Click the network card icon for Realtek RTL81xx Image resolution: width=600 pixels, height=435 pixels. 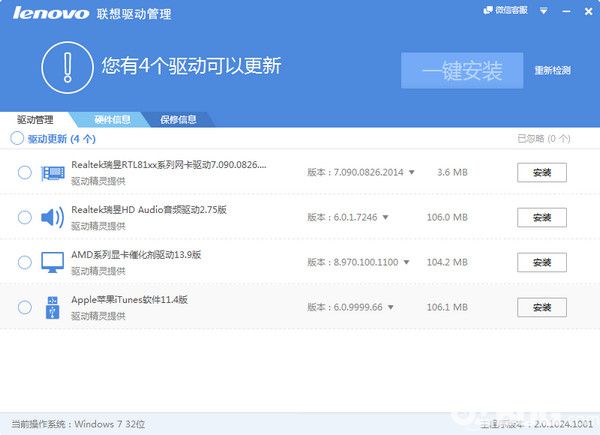[x=53, y=173]
